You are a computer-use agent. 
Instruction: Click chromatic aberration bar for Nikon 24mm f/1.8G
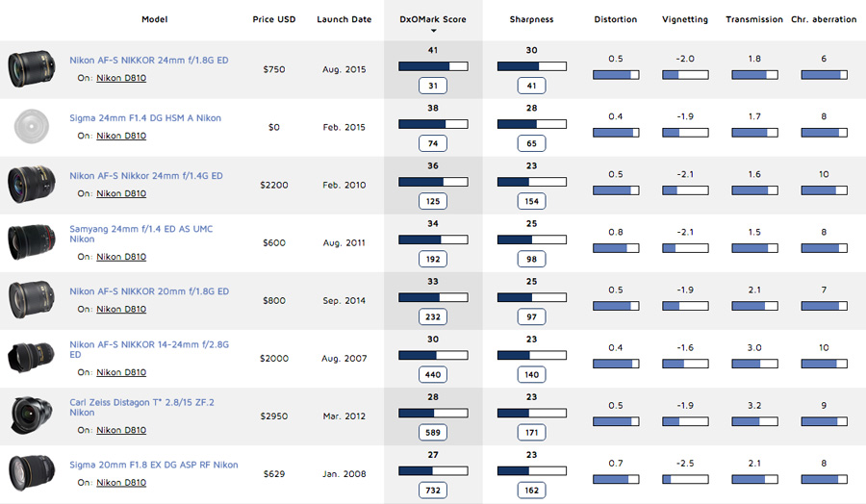click(x=824, y=75)
